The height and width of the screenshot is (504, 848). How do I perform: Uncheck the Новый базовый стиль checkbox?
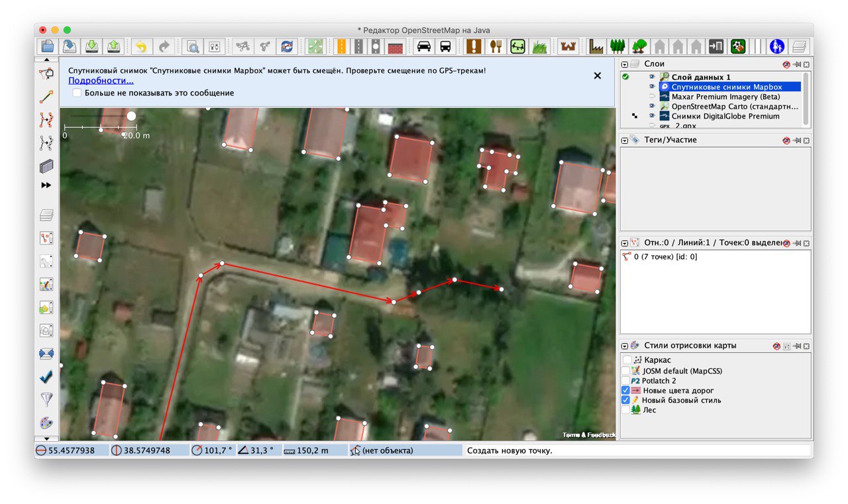coord(626,400)
